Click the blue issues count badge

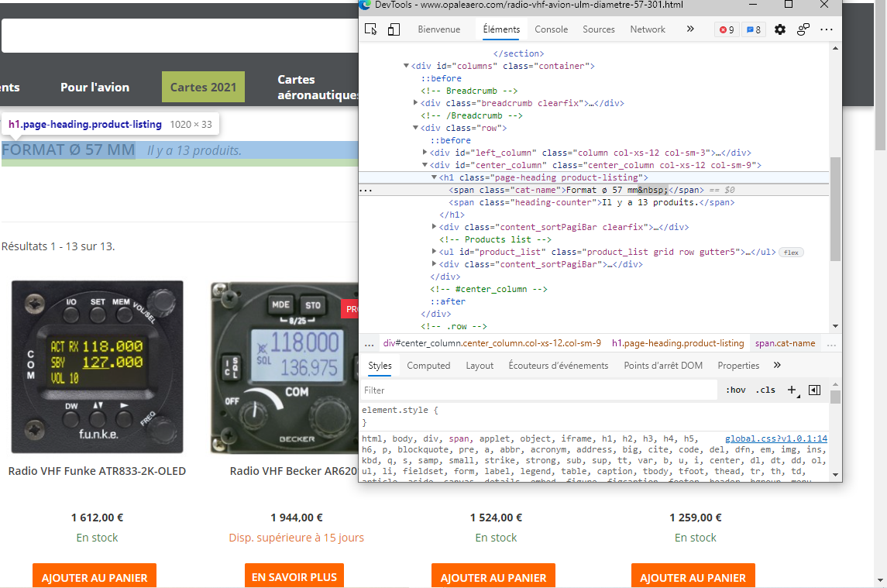[754, 29]
